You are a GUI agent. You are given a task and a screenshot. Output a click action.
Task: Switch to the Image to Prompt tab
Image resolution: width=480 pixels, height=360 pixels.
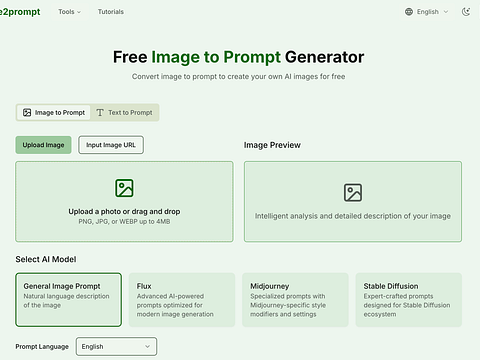54,113
